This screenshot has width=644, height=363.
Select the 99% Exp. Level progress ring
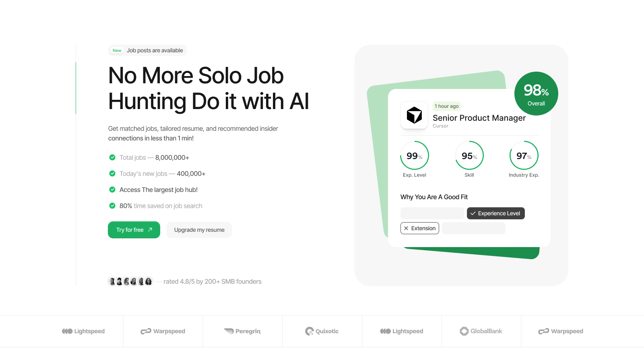tap(415, 156)
